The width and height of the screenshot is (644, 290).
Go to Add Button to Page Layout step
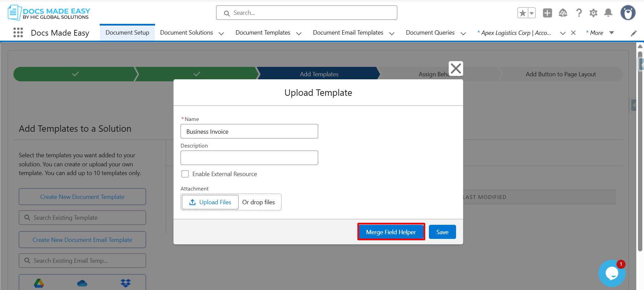[561, 74]
